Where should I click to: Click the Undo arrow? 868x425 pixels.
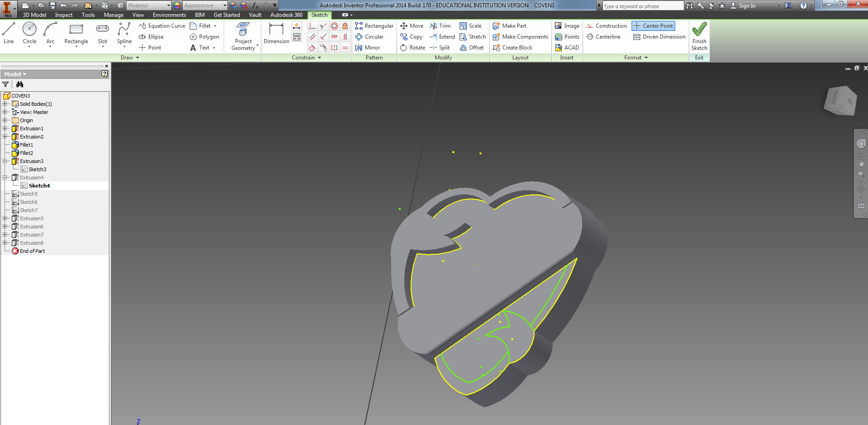63,5
